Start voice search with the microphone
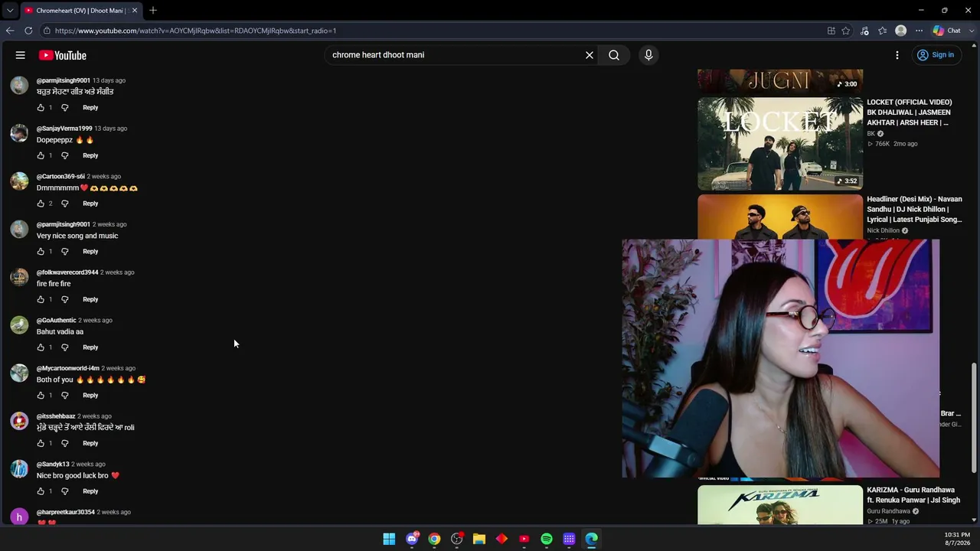The height and width of the screenshot is (551, 980). [x=648, y=55]
